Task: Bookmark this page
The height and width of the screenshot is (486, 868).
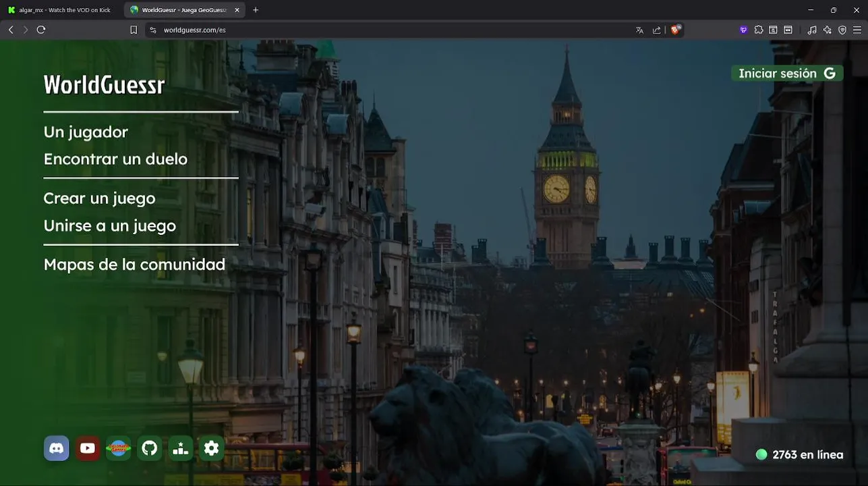Action: [x=134, y=30]
